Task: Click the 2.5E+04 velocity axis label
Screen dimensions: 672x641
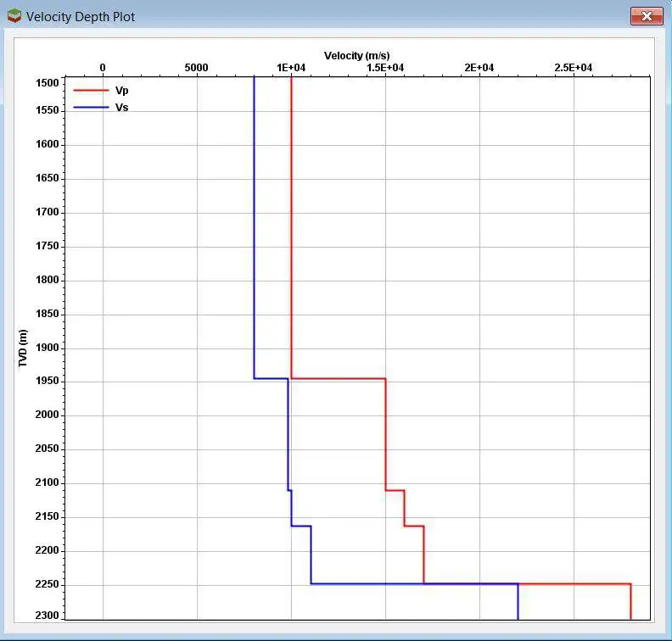Action: pos(574,68)
